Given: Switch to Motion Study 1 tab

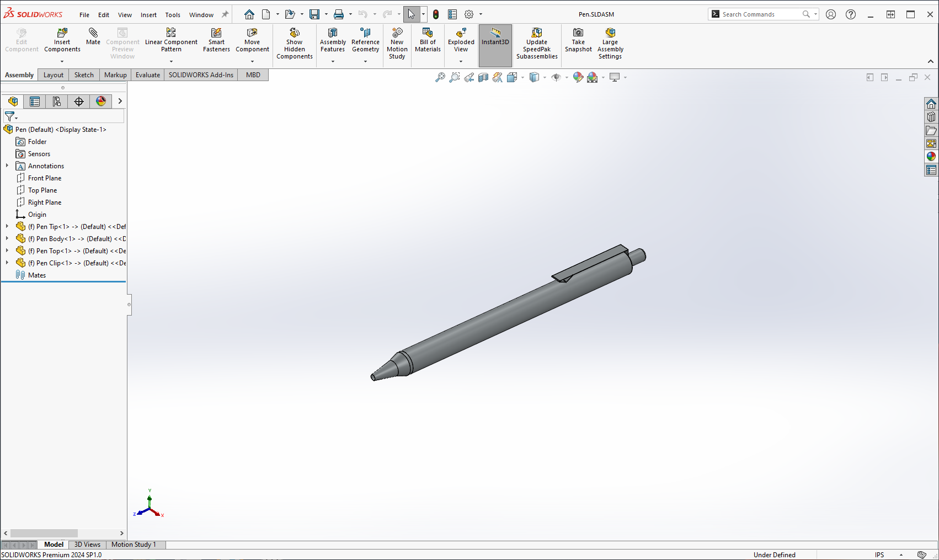Looking at the screenshot, I should coord(134,545).
